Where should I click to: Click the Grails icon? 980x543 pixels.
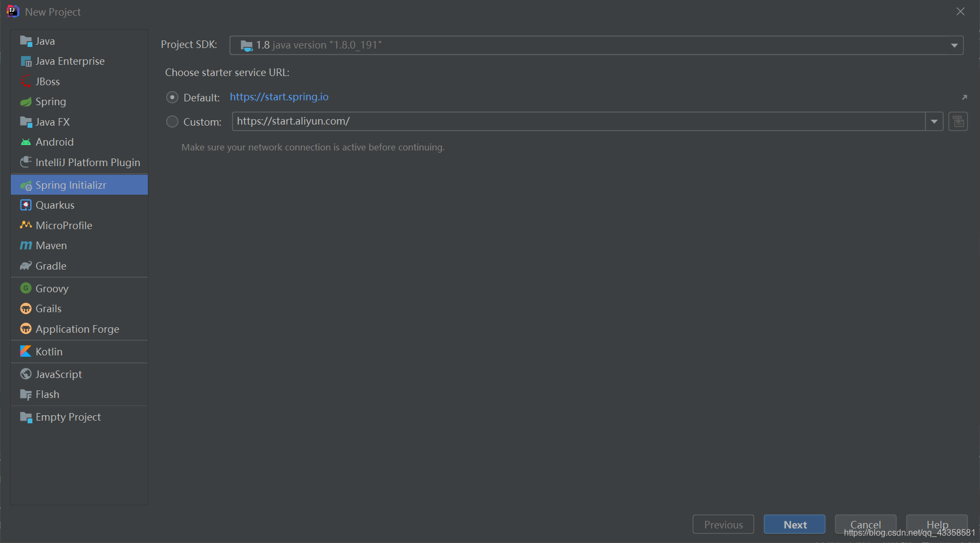[26, 309]
